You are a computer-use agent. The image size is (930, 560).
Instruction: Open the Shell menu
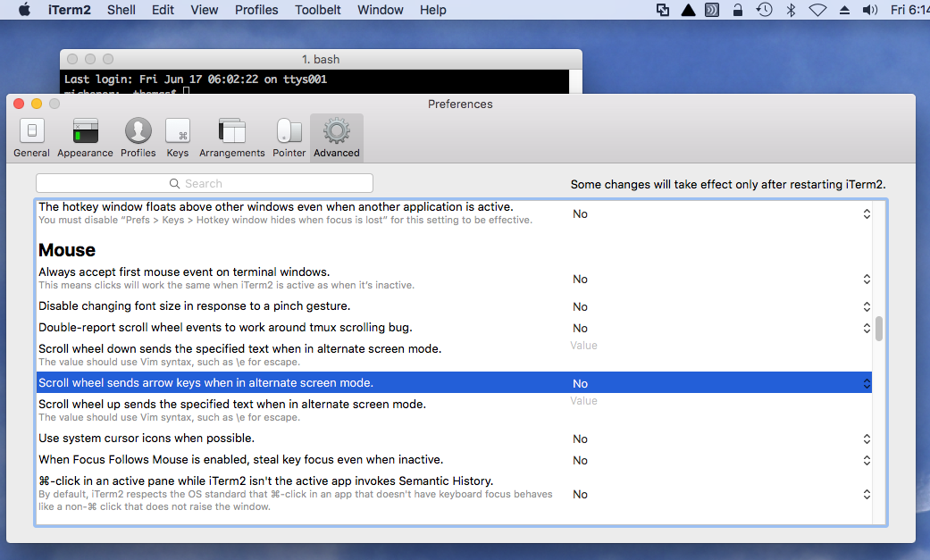(121, 10)
